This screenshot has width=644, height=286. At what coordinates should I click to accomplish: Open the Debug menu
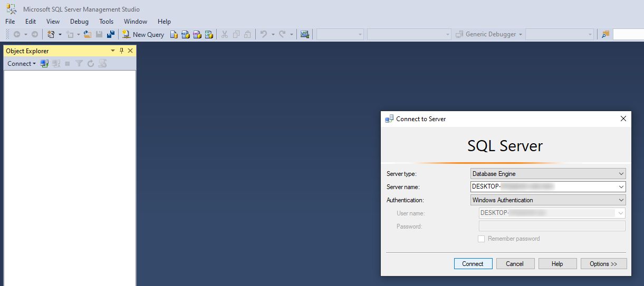[x=80, y=22]
